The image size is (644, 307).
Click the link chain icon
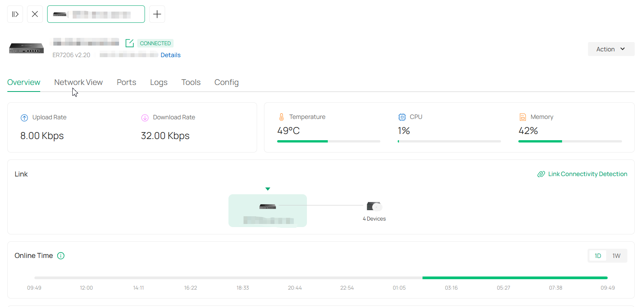click(x=541, y=174)
